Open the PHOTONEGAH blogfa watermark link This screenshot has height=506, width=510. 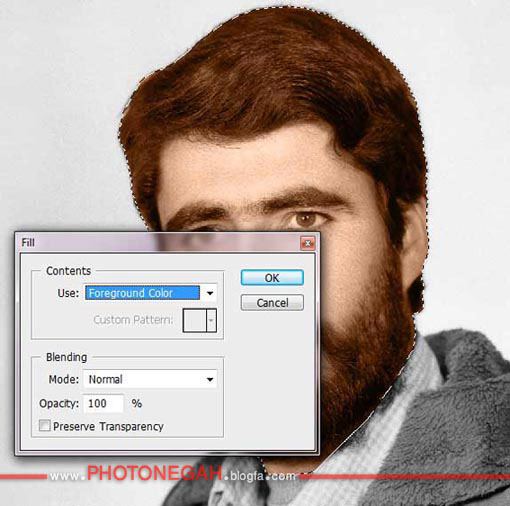click(173, 474)
